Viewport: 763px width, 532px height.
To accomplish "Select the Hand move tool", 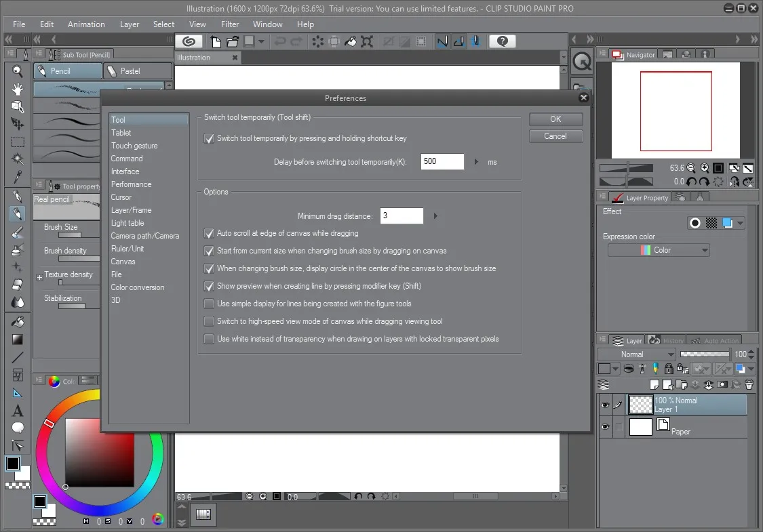I will point(18,89).
